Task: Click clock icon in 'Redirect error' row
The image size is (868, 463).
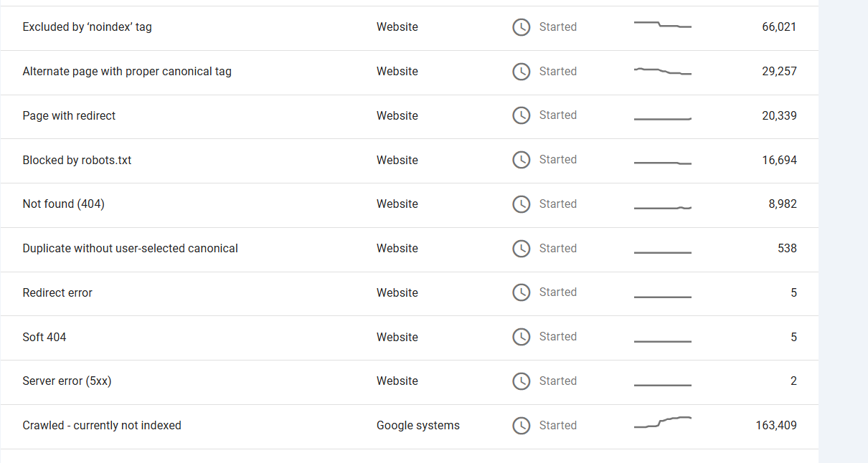Action: 521,292
